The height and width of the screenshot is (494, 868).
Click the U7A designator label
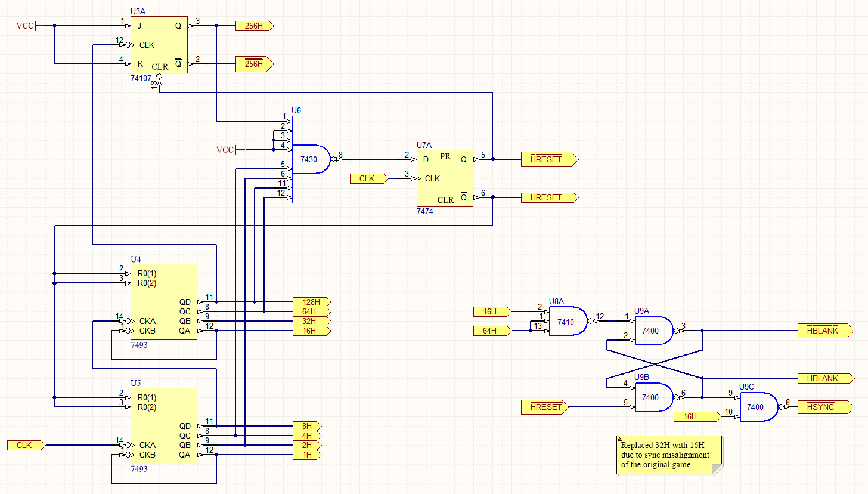pyautogui.click(x=424, y=145)
